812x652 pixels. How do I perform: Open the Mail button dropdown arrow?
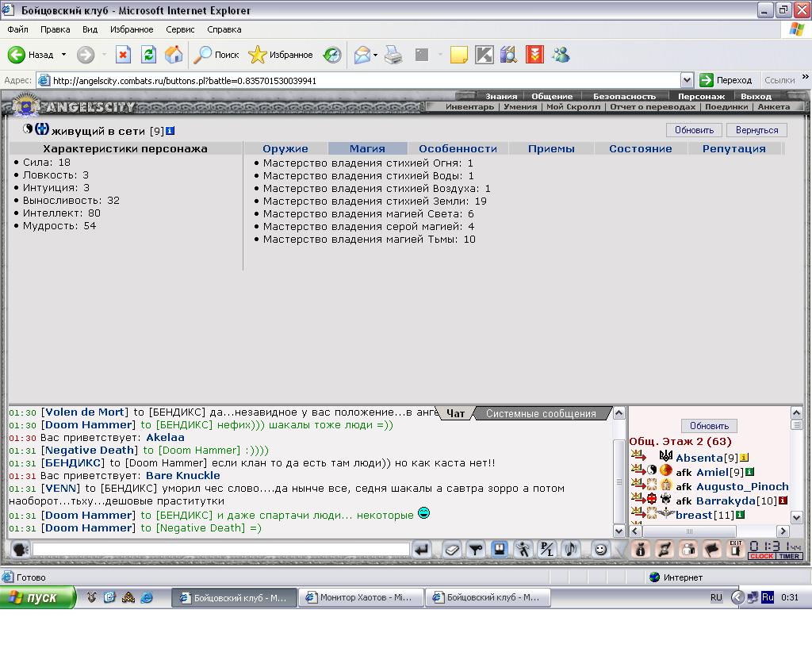pos(375,55)
